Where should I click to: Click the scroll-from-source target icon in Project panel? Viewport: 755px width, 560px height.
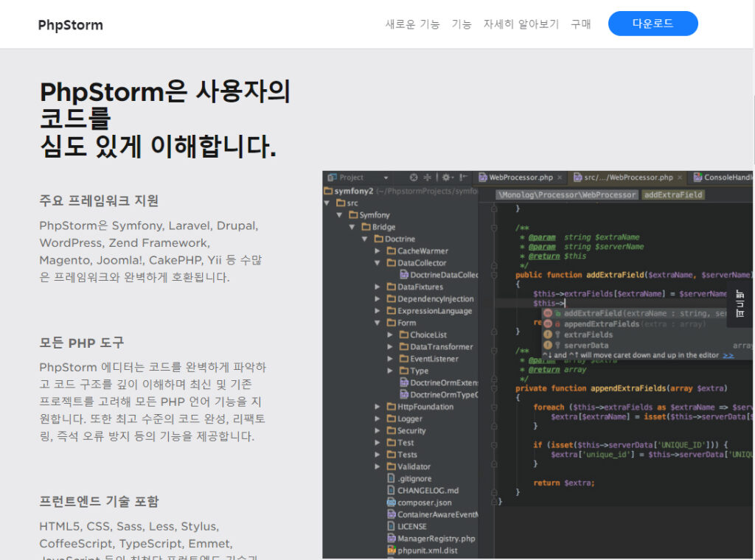pyautogui.click(x=414, y=178)
